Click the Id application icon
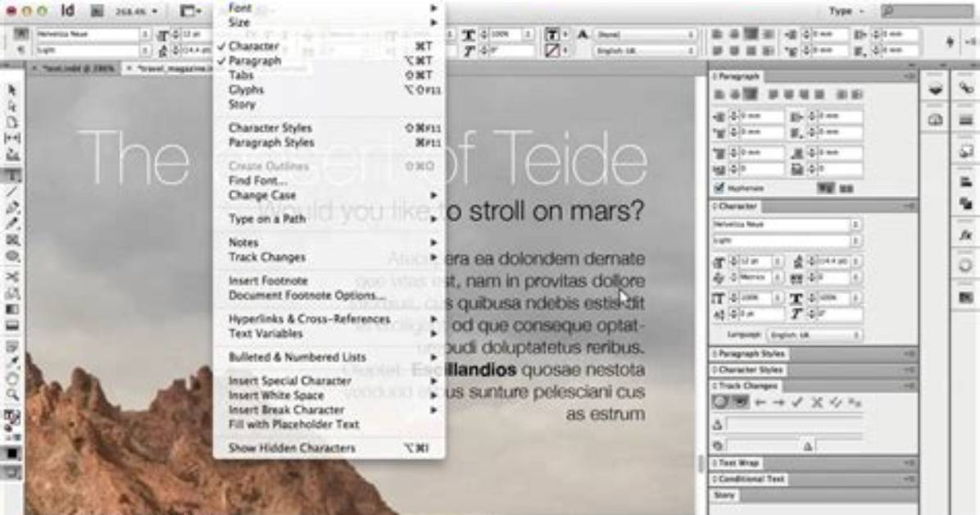The image size is (980, 515). pyautogui.click(x=67, y=10)
